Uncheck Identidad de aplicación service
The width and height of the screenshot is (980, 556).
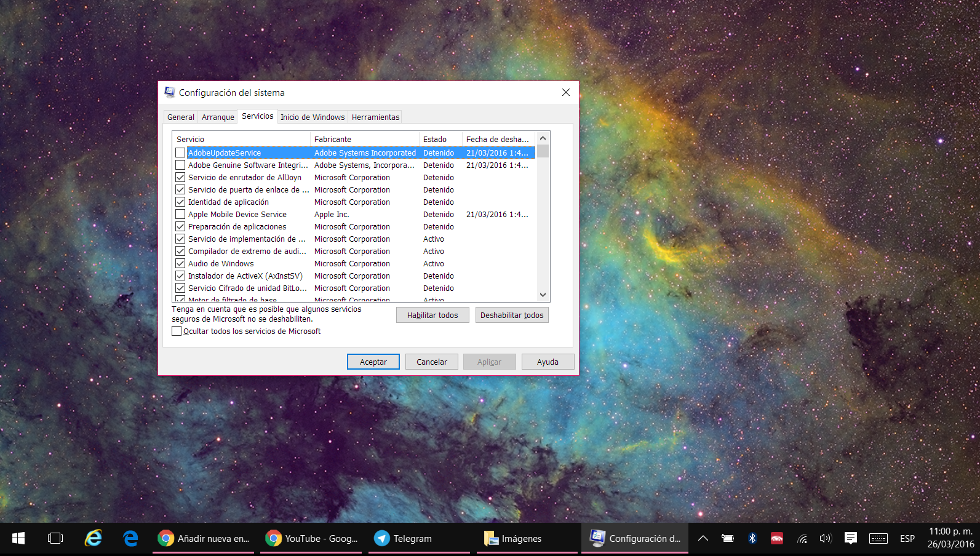click(180, 202)
